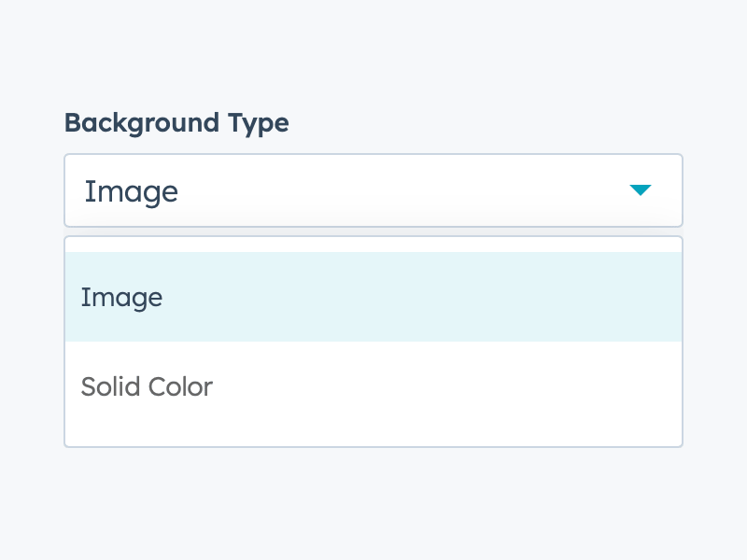Viewport: 747px width, 560px height.
Task: Click the teal dropdown arrow icon
Action: coord(640,190)
